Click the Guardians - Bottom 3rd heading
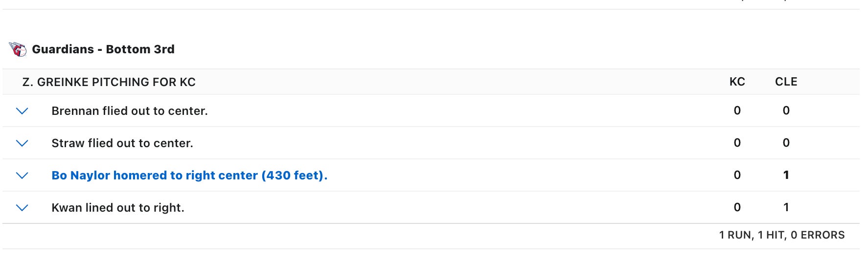868x263 pixels. (x=103, y=49)
